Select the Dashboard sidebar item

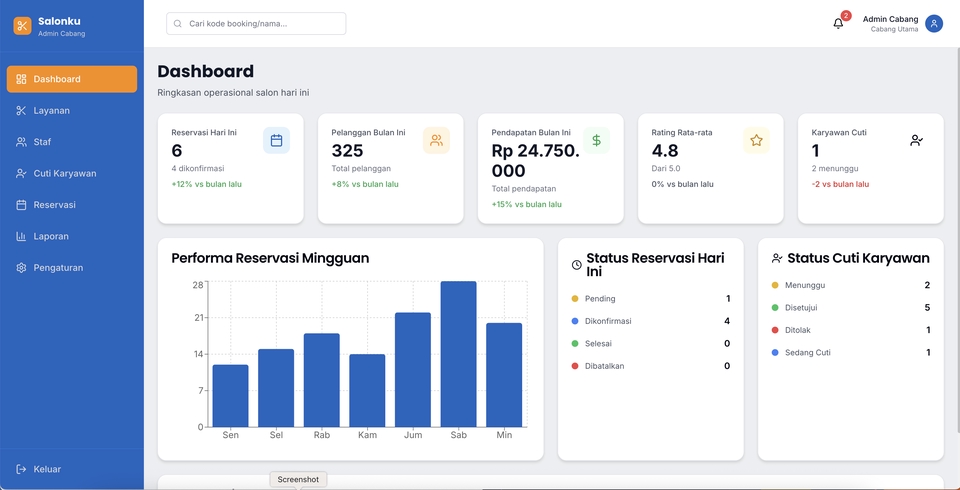click(71, 79)
